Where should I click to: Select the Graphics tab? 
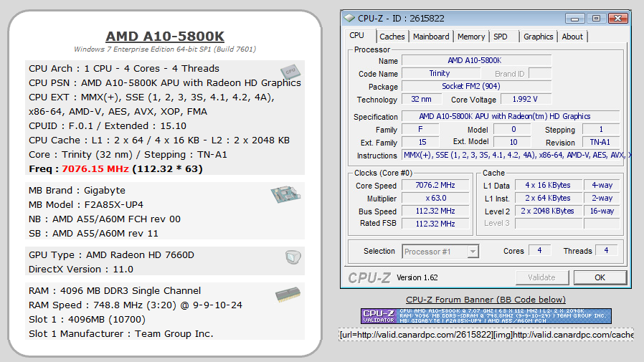(x=538, y=37)
